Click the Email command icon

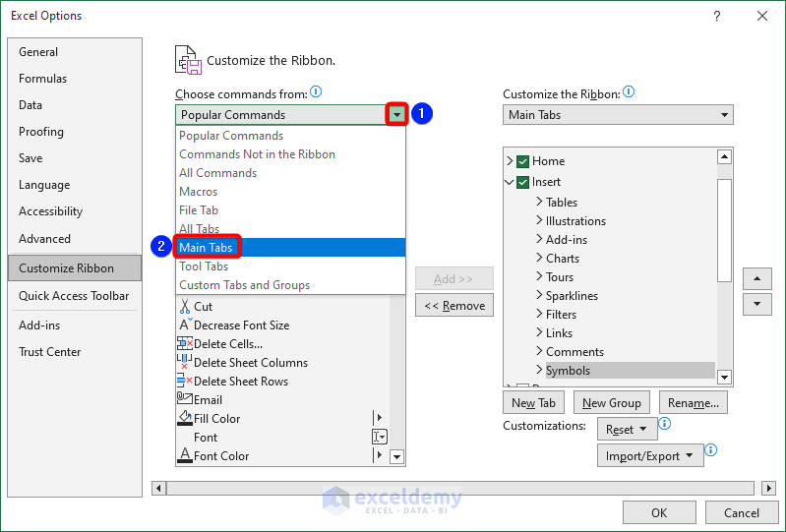click(x=185, y=399)
